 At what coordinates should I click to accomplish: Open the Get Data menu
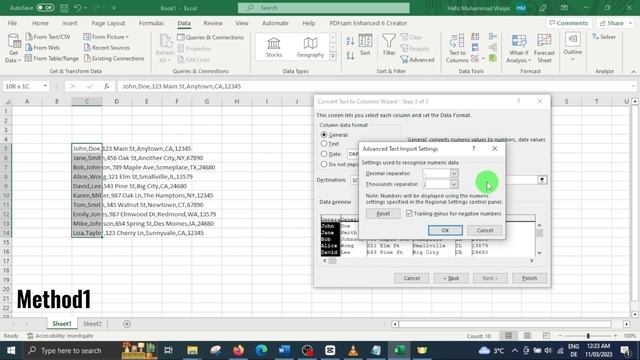coord(13,48)
